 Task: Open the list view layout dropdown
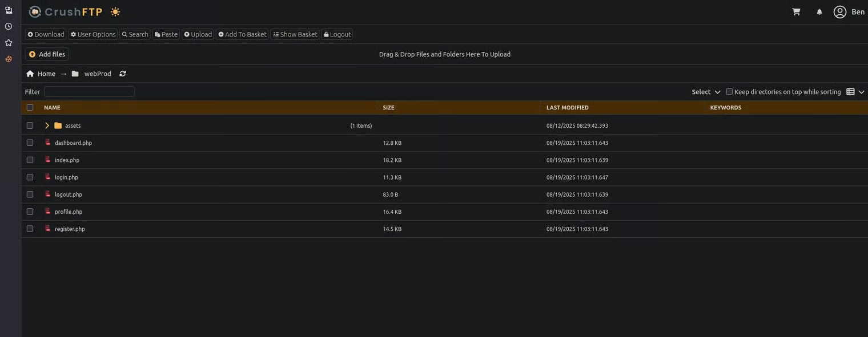click(855, 92)
